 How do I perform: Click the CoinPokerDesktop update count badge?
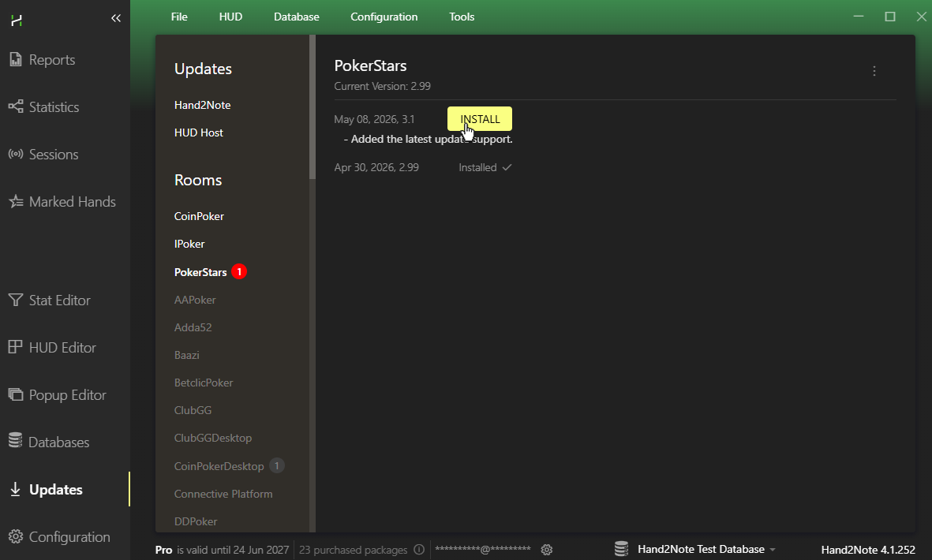tap(276, 465)
